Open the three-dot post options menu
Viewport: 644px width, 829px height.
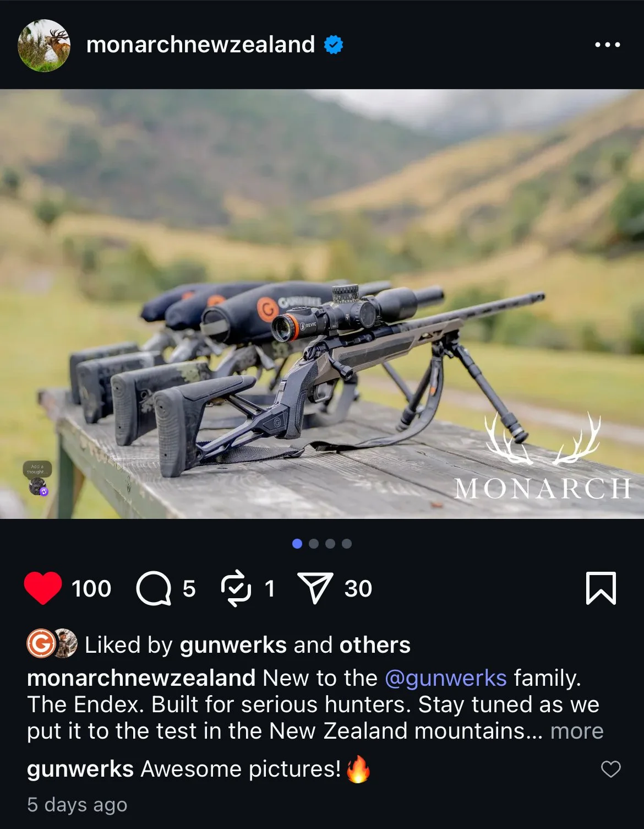pyautogui.click(x=608, y=45)
